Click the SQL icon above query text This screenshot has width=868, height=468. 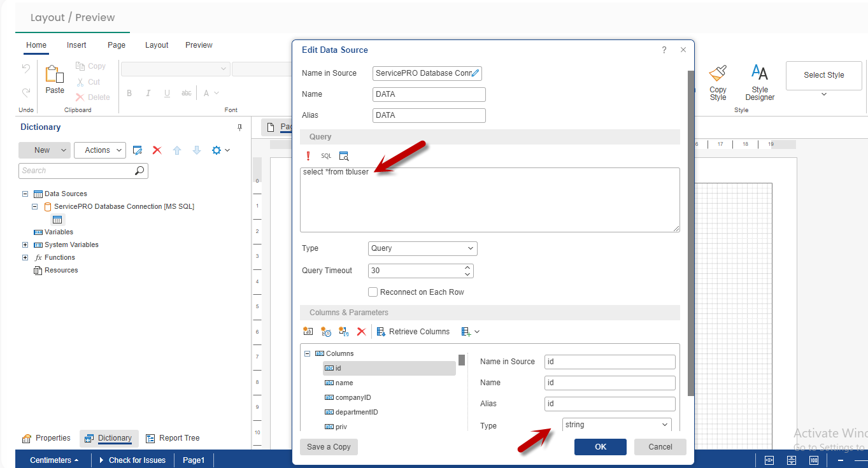[326, 156]
